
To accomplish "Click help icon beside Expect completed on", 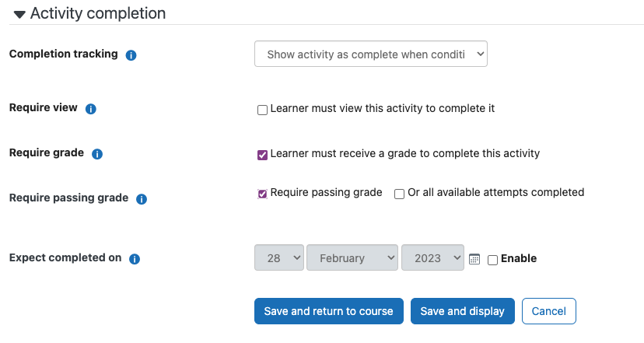I will click(x=135, y=259).
